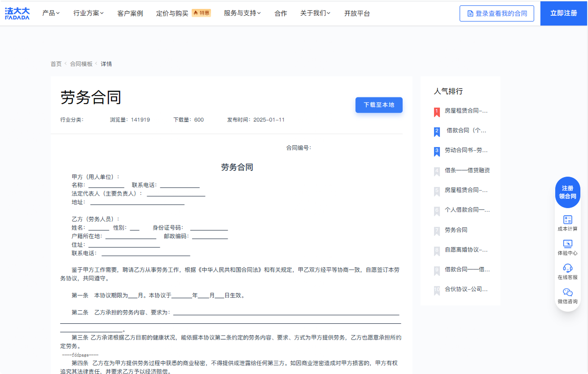Click the 人气排行 heading

click(x=448, y=91)
